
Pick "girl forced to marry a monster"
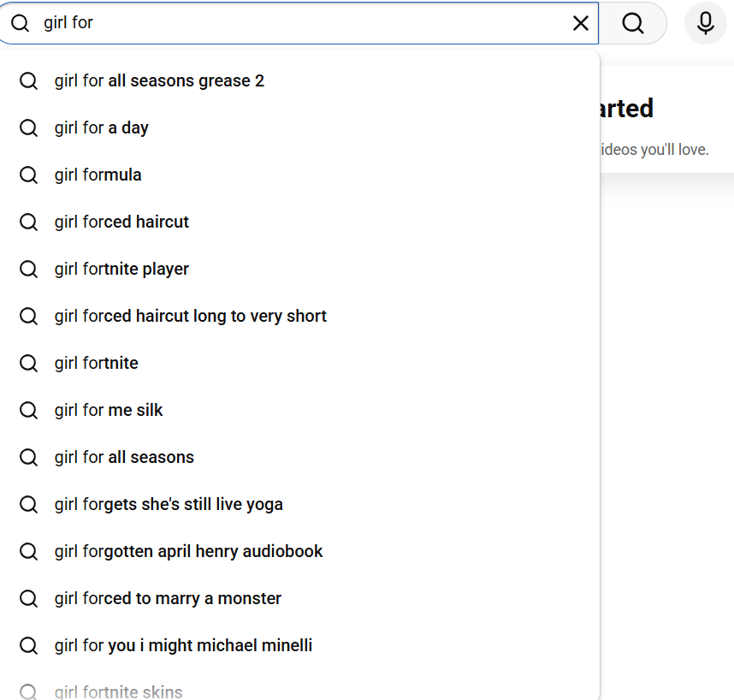tap(168, 598)
